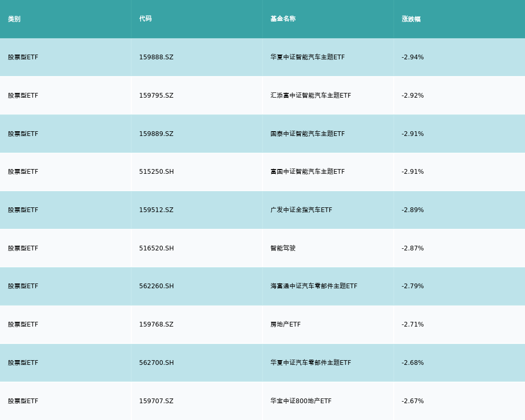Screen dimensions: 525x420
Task: Select code cell 159512.SZ
Action: (x=156, y=210)
